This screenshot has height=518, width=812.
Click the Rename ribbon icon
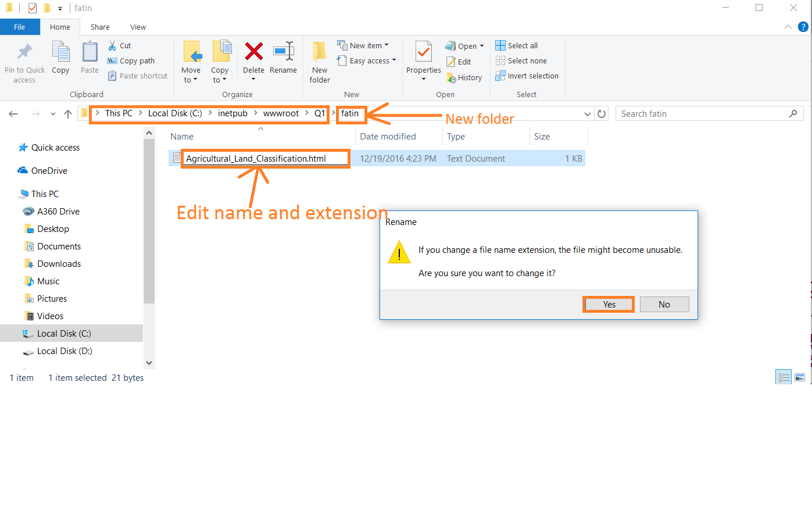pos(284,51)
